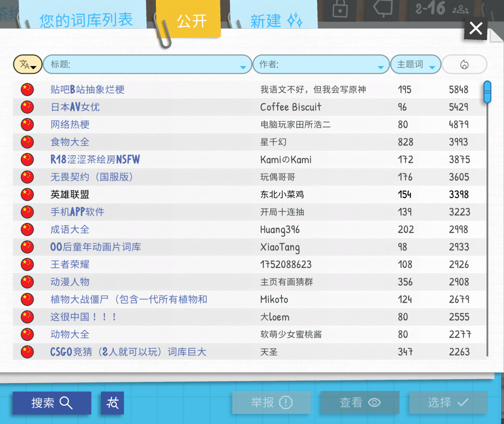Select the 食物大全 word list

250,142
